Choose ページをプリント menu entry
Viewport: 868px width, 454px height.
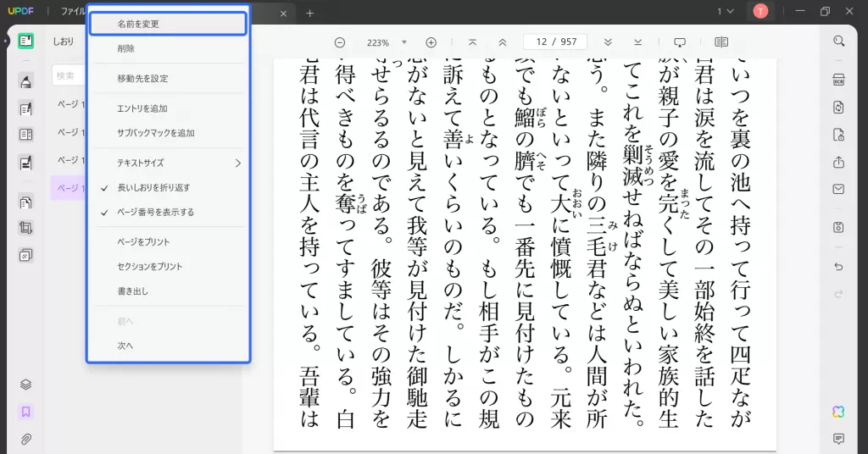point(169,242)
